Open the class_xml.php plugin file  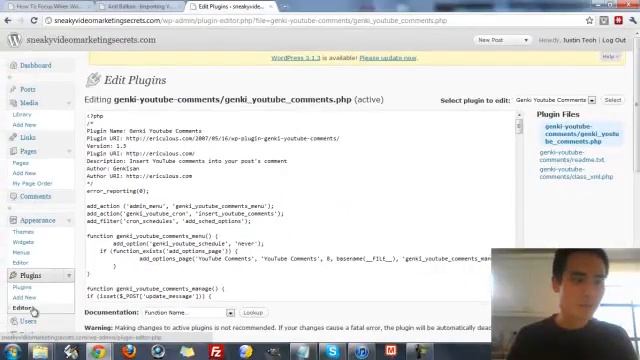pyautogui.click(x=576, y=173)
